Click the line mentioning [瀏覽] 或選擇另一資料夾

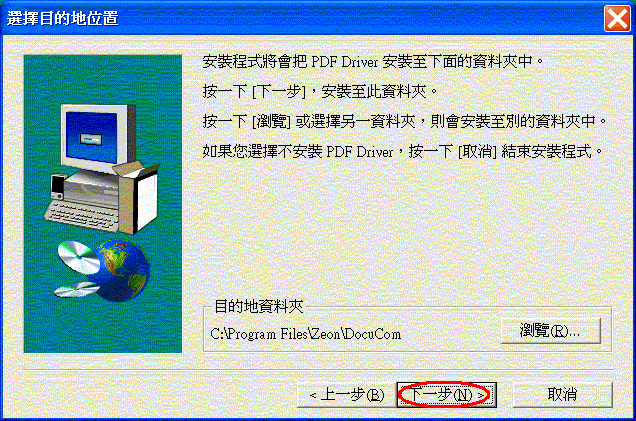[404, 121]
